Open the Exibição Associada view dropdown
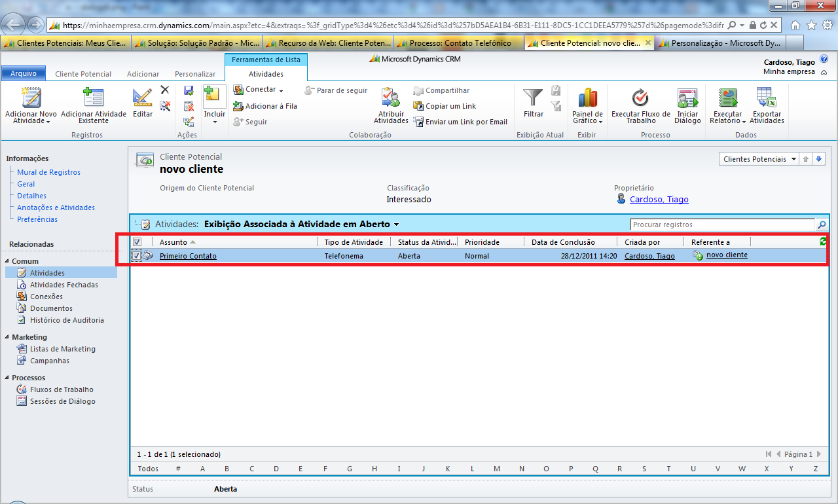The height and width of the screenshot is (504, 838). click(x=396, y=225)
